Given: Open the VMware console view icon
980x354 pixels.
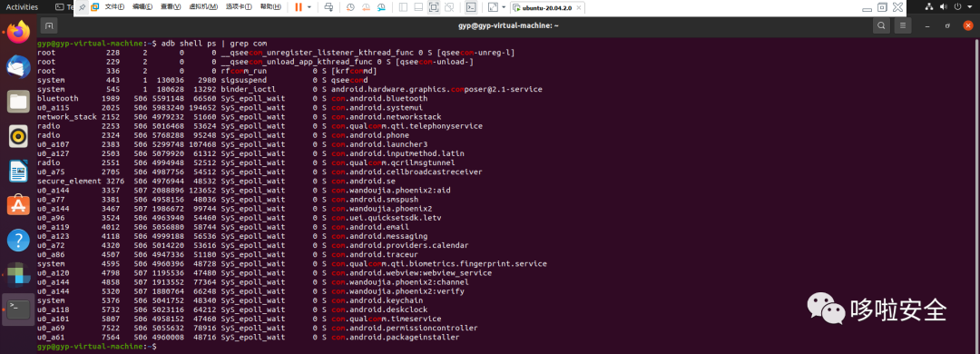Looking at the screenshot, I should click(471, 7).
